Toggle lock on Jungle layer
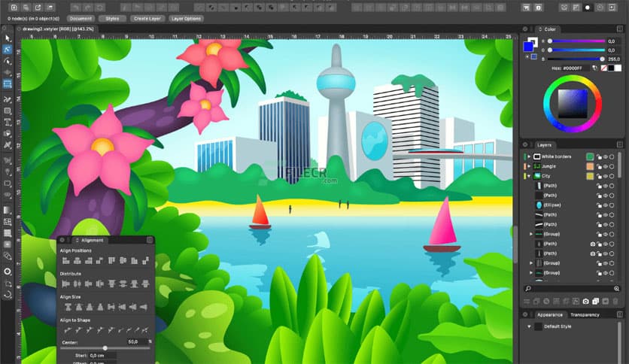 [x=599, y=166]
